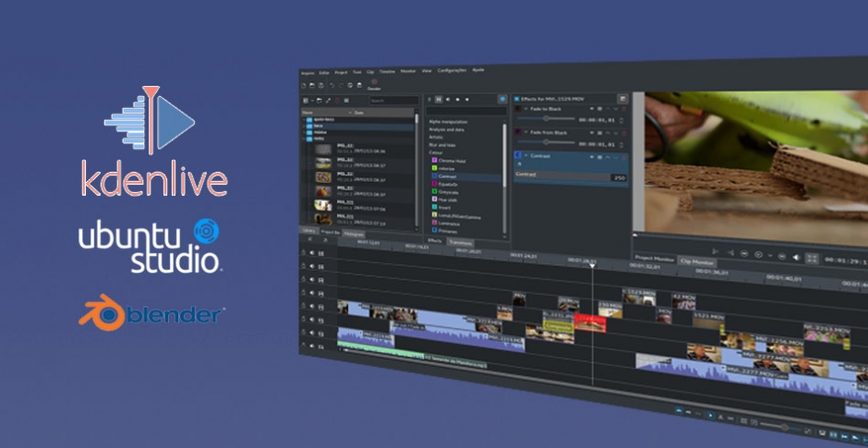Click the open project folder icon

pos(312,85)
